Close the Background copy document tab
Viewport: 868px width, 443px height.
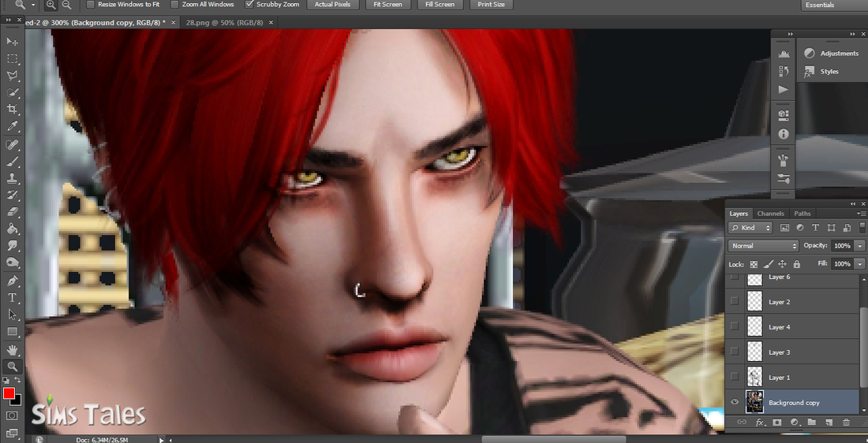click(174, 23)
